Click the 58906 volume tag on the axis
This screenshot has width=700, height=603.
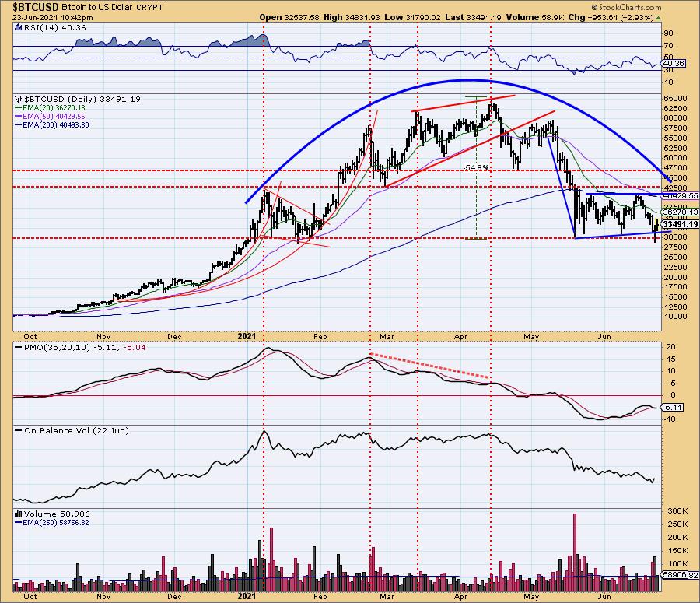(675, 575)
